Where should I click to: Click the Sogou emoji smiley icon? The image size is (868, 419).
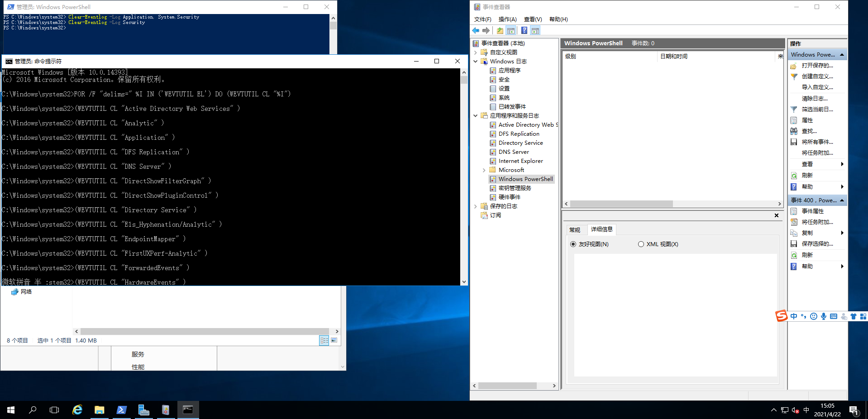coord(814,316)
